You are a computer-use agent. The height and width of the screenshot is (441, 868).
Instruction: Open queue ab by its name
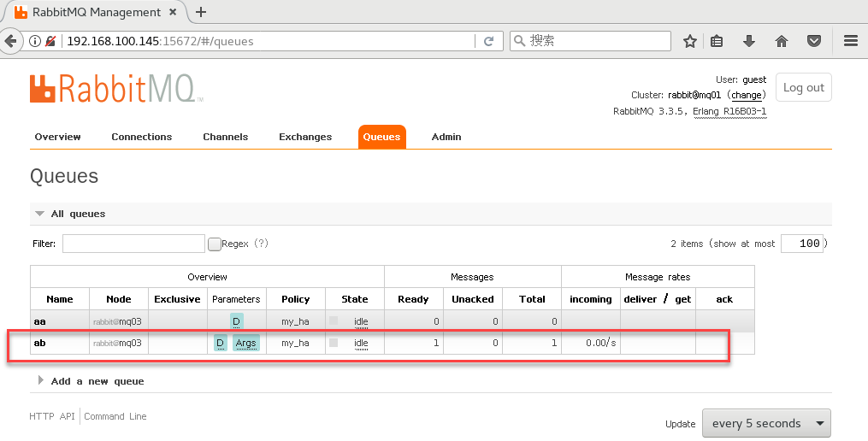[x=40, y=343]
